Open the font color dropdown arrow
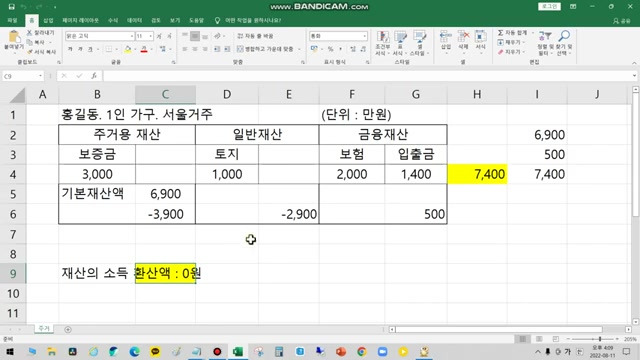 pos(151,49)
